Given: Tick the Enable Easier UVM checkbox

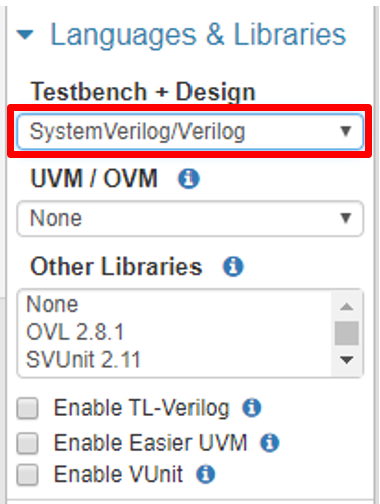Looking at the screenshot, I should coord(28,443).
